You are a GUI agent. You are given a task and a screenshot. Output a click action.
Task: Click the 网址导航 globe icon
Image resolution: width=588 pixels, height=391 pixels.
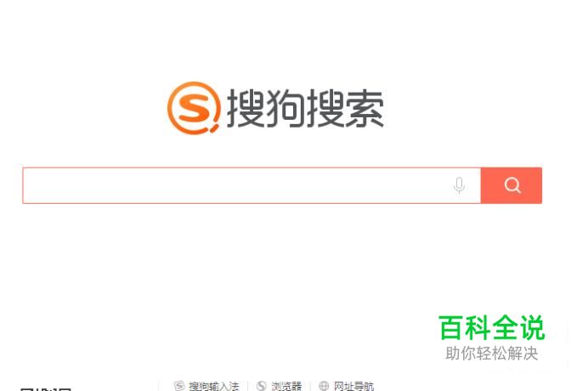click(x=324, y=386)
